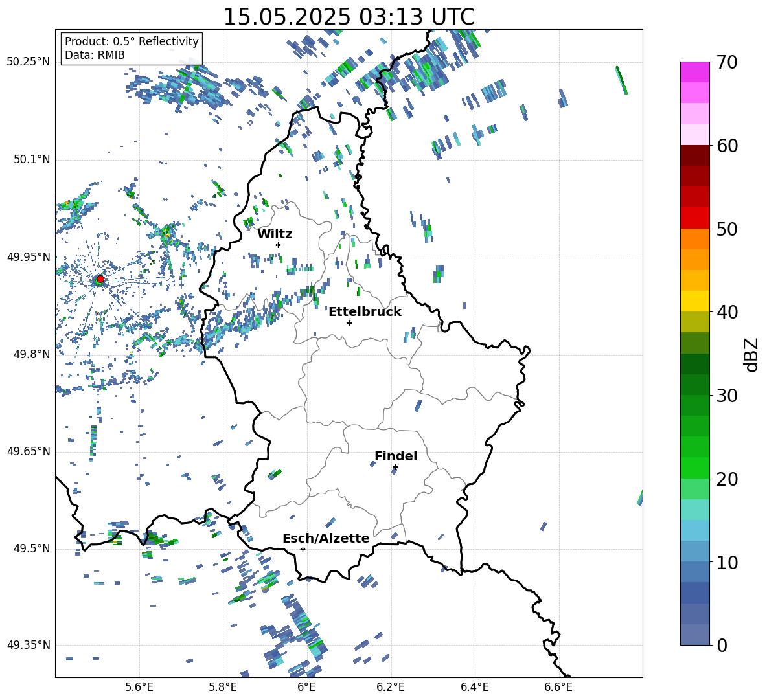This screenshot has width=767, height=700.
Task: Click the colorbar tick label 0
Action: pyautogui.click(x=722, y=646)
